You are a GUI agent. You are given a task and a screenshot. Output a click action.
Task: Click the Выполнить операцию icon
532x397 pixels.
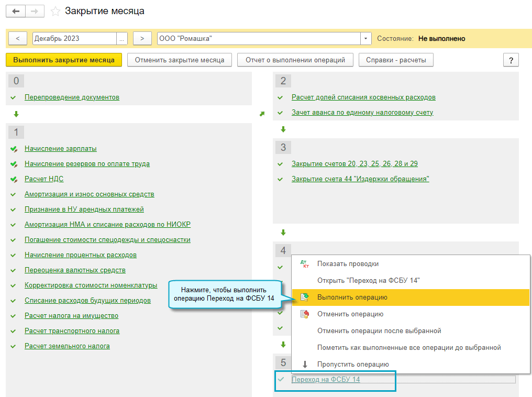pos(305,297)
